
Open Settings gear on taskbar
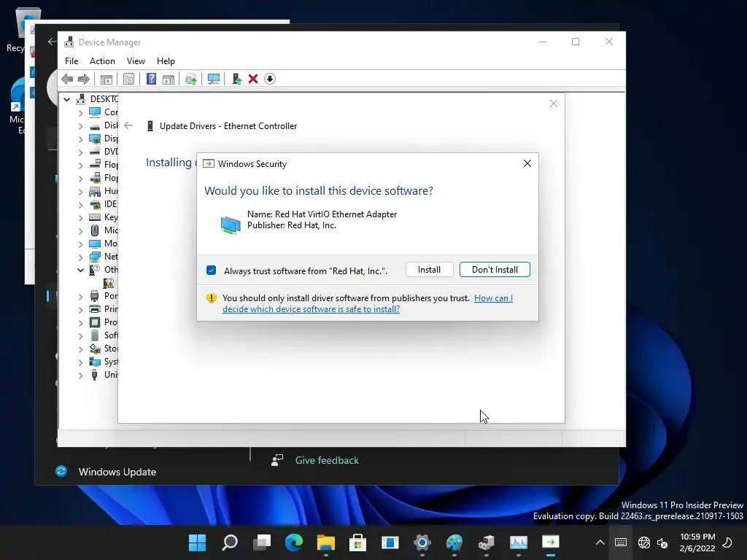pos(422,542)
